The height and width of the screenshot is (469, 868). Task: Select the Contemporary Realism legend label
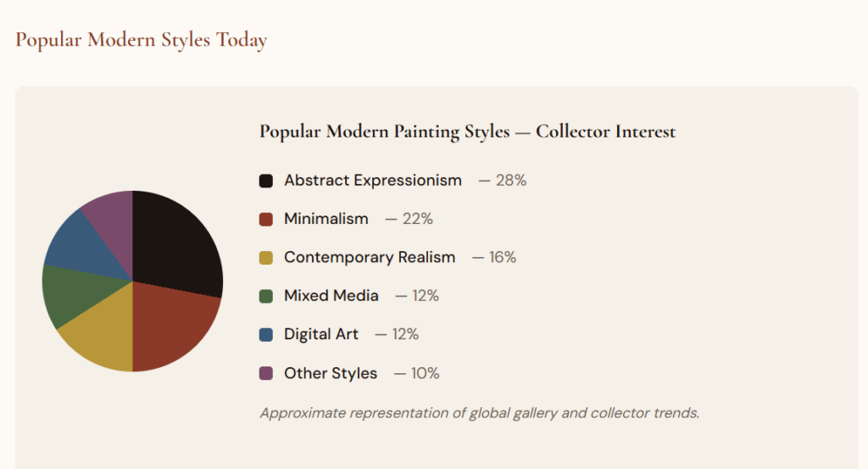coord(370,257)
